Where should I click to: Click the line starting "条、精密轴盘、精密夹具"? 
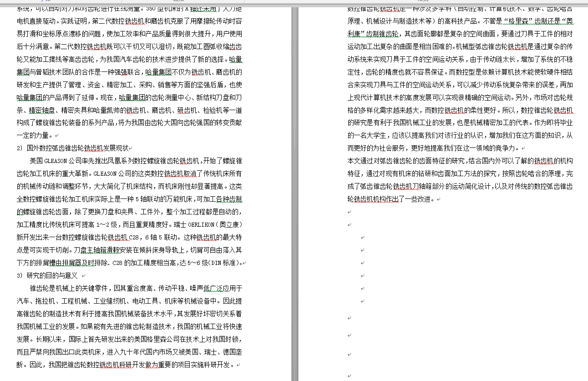click(x=130, y=110)
